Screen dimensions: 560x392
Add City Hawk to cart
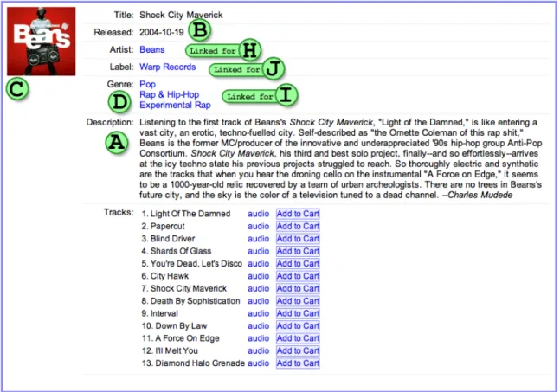point(298,276)
